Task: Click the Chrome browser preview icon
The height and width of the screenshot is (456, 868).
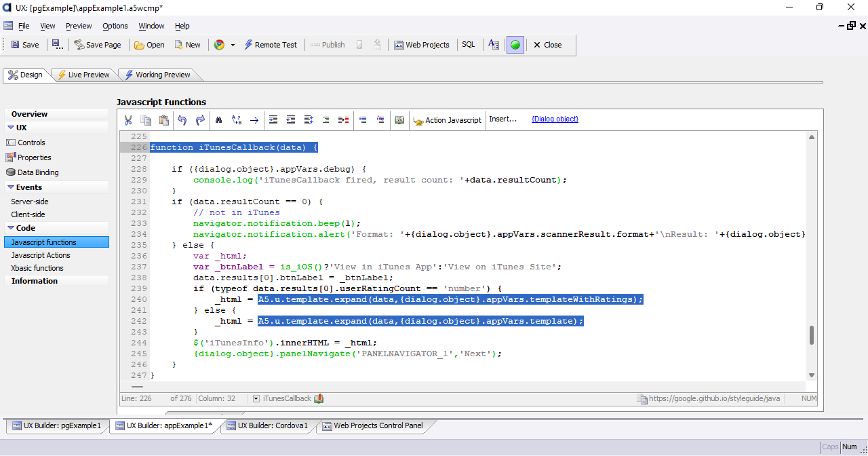Action: pyautogui.click(x=219, y=45)
